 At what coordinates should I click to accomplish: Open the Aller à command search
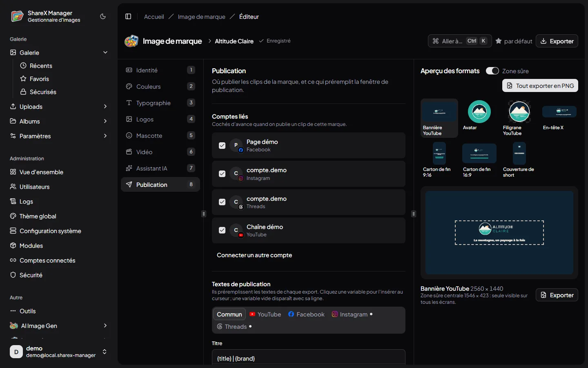point(460,41)
